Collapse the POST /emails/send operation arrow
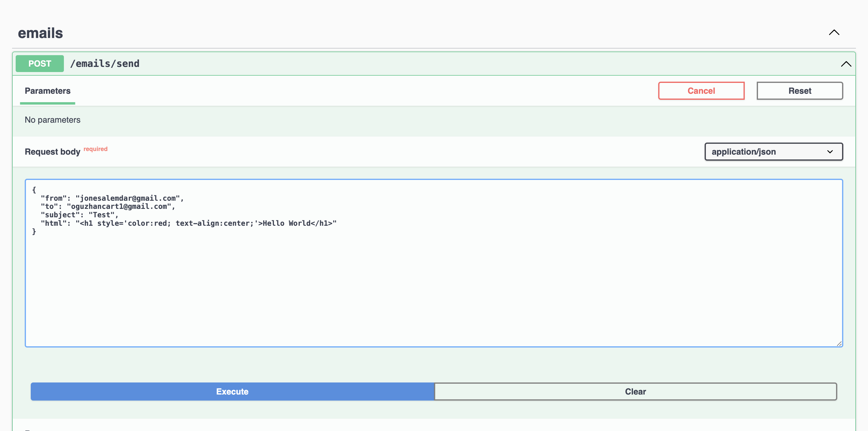This screenshot has width=868, height=431. pos(845,64)
